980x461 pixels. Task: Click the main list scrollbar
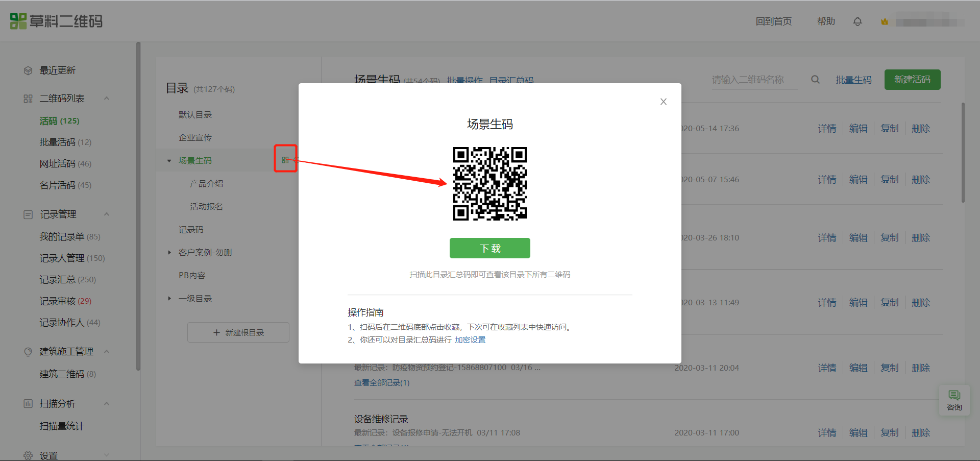(963, 153)
